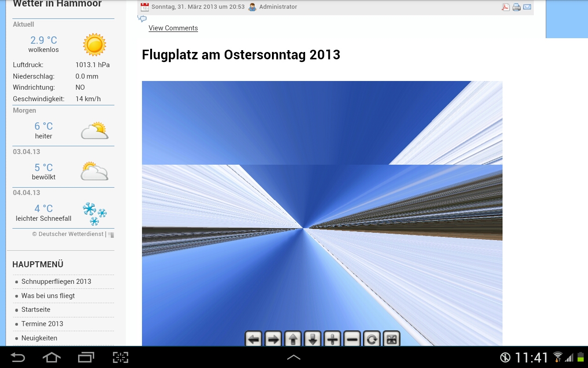Zoom in on panorama with plus button

tap(333, 339)
